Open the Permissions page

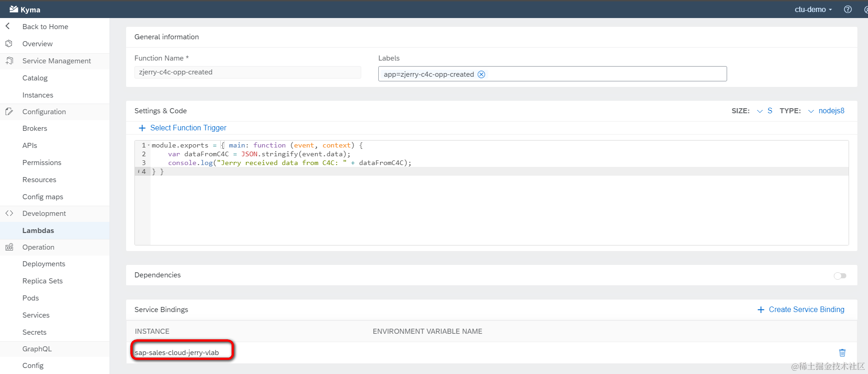click(x=42, y=162)
